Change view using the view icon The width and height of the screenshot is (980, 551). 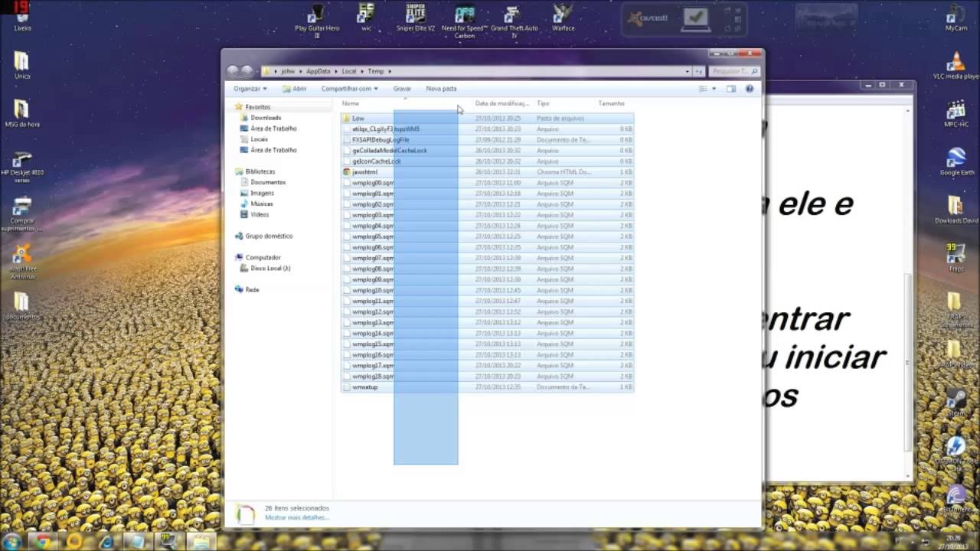click(703, 89)
